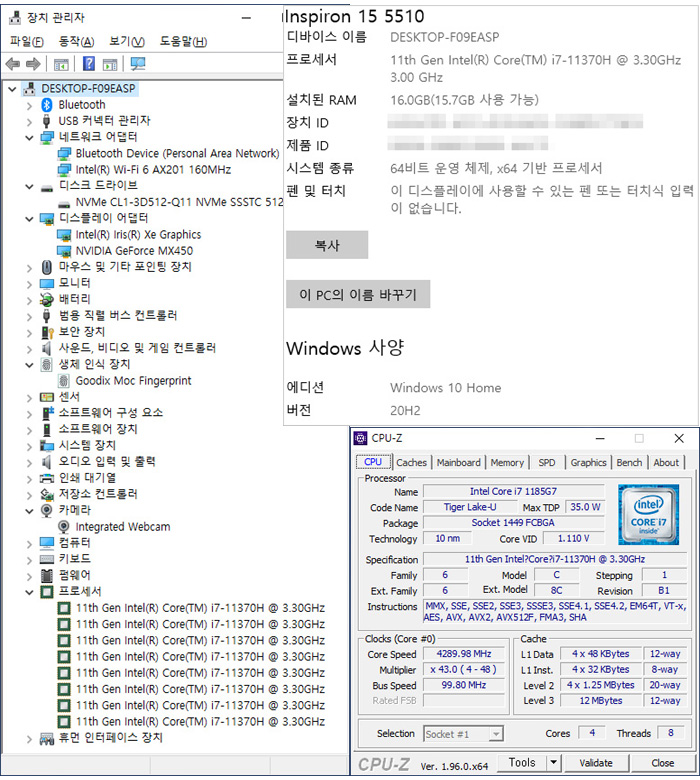Viewport: 700px width, 780px height.
Task: Click the scan for hardware changes icon
Action: (x=138, y=65)
